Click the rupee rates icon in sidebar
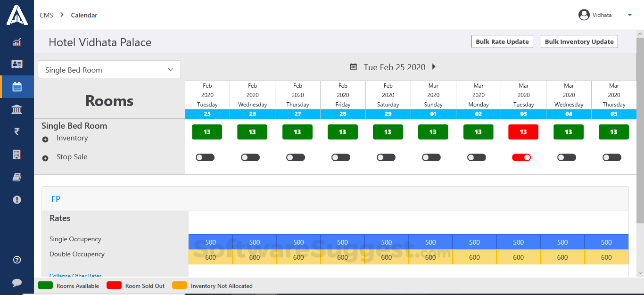 click(x=17, y=131)
